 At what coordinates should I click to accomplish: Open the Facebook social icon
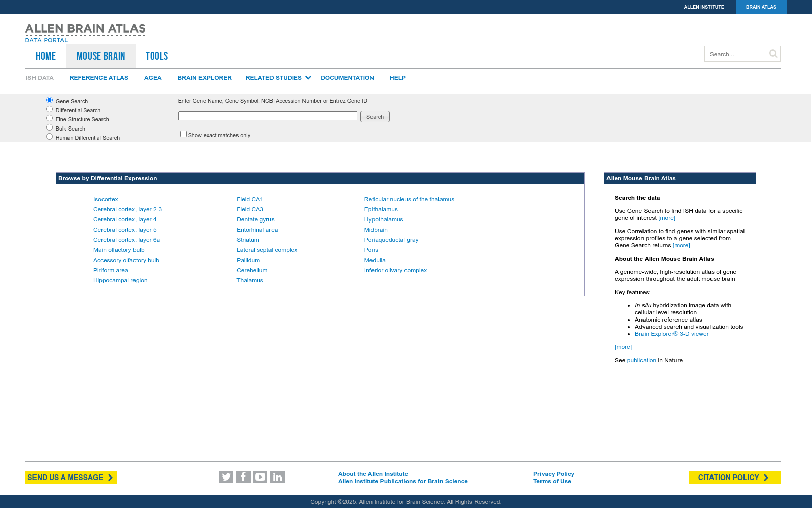[x=244, y=477]
